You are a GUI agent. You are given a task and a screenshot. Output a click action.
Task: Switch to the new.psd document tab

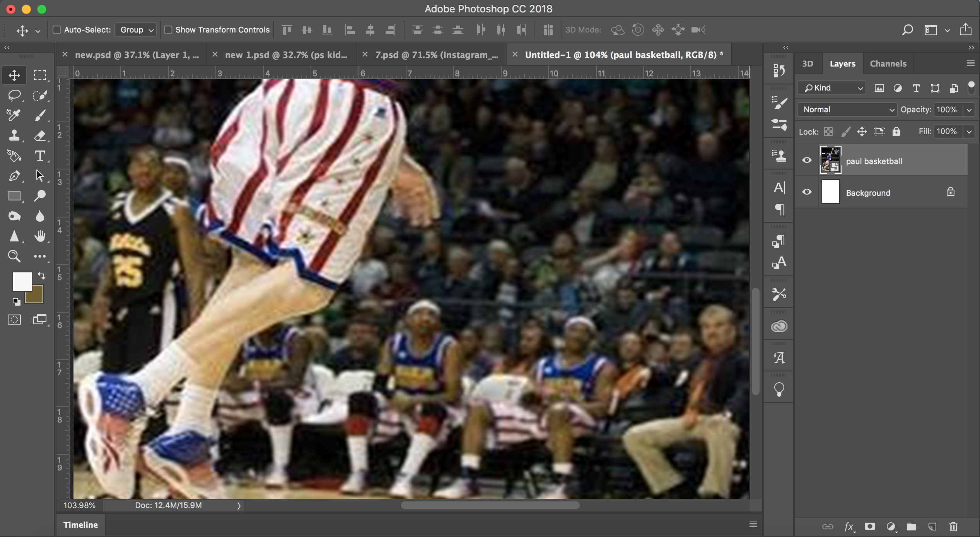tap(137, 55)
